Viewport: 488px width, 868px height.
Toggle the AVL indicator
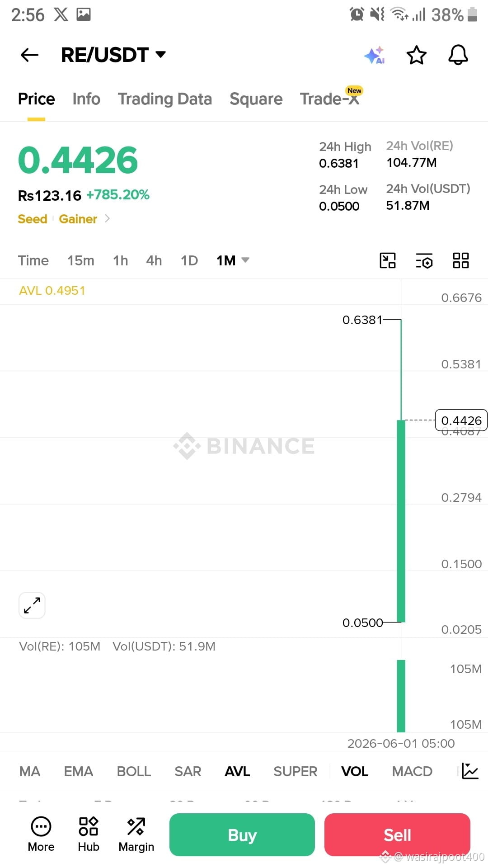point(237,771)
